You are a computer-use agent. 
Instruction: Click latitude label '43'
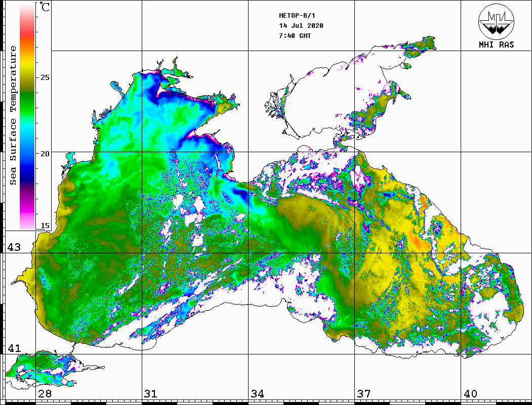coord(14,247)
